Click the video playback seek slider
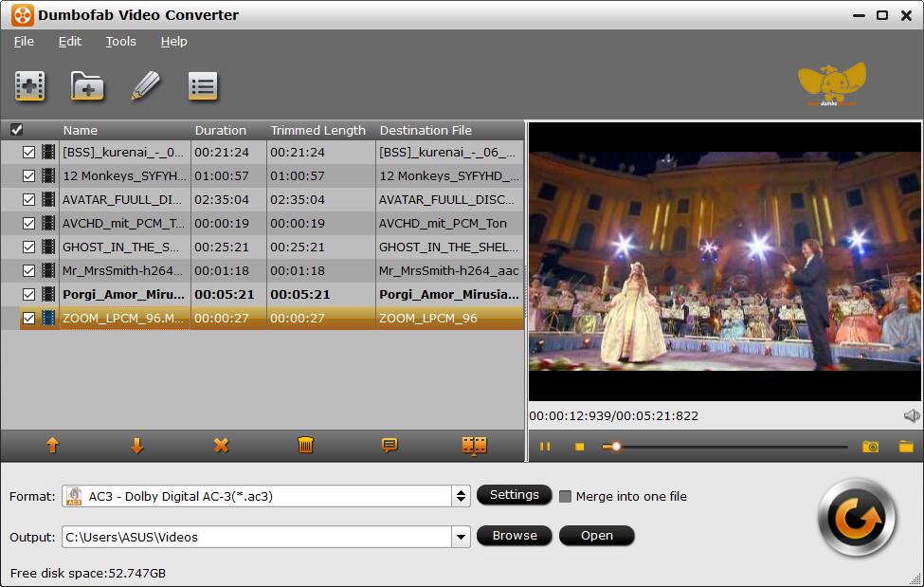The width and height of the screenshot is (924, 587). click(x=730, y=447)
